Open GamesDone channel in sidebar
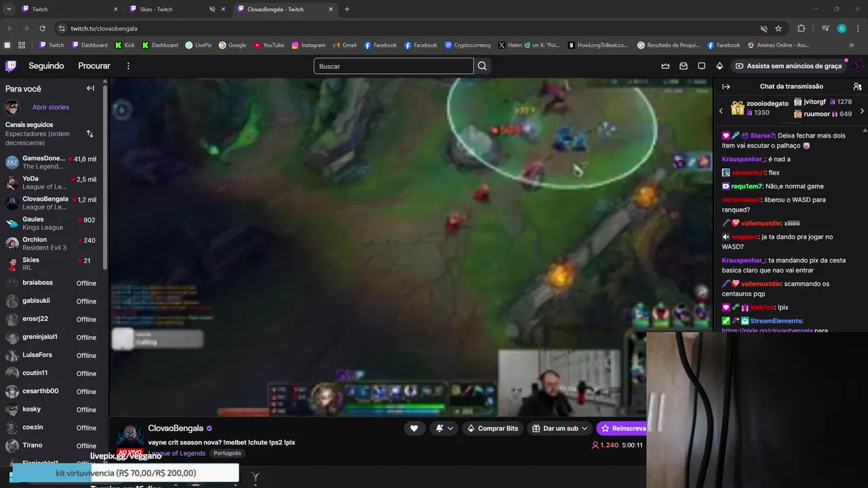 click(x=52, y=162)
